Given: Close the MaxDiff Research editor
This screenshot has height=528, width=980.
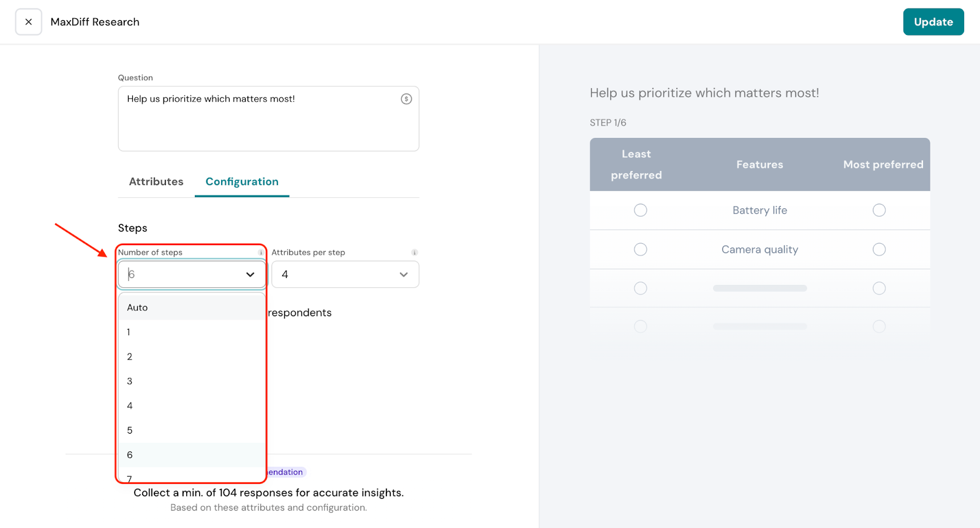Looking at the screenshot, I should coord(28,22).
